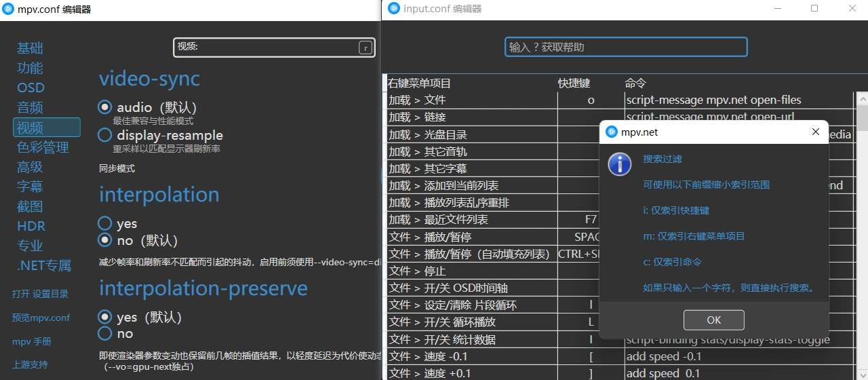The height and width of the screenshot is (380, 868).
Task: Click the 命令 column header
Action: 635,83
